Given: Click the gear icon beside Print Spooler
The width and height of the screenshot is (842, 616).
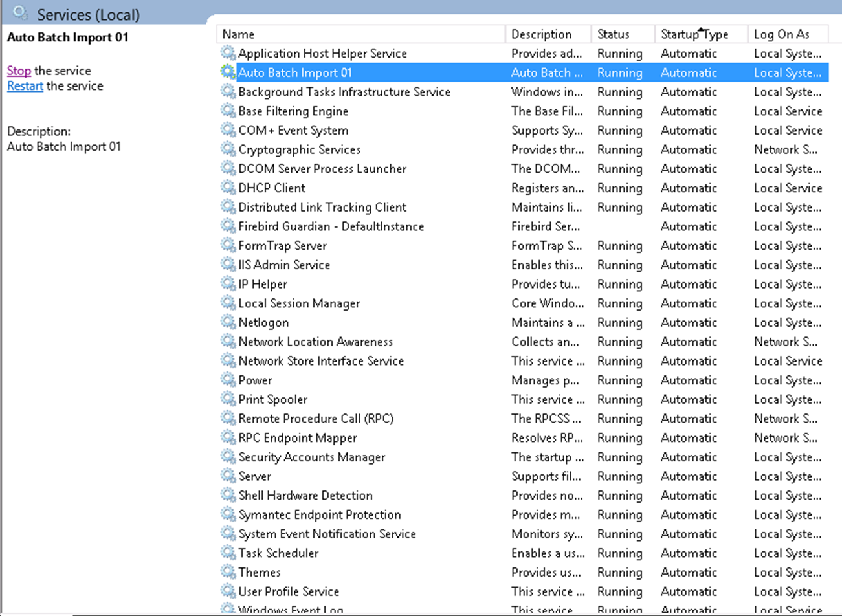Looking at the screenshot, I should [228, 399].
